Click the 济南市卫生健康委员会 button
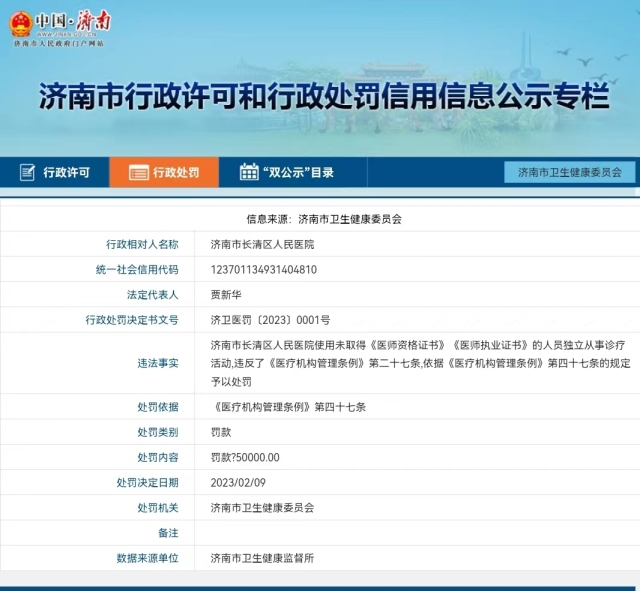The image size is (640, 591). 570,172
